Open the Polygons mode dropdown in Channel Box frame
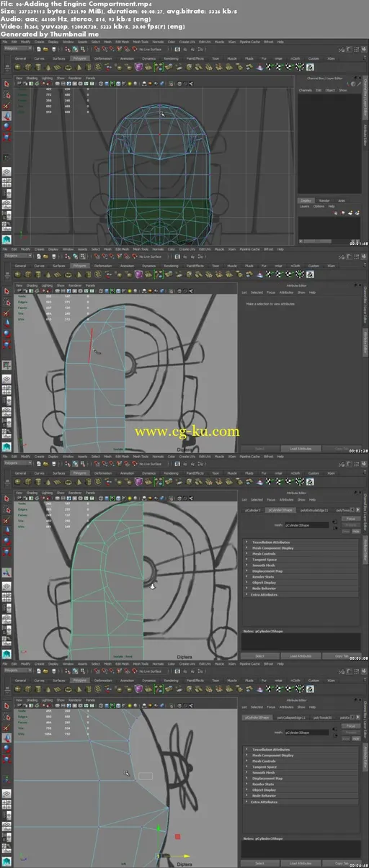This screenshot has height=868, width=369. (x=17, y=48)
